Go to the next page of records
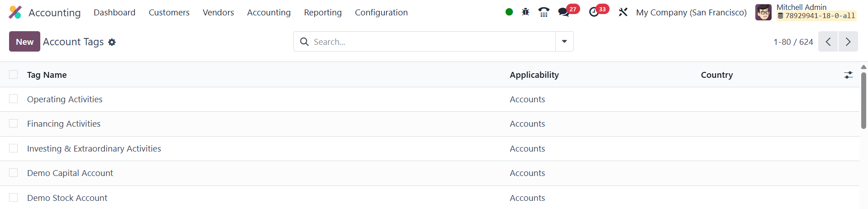Viewport: 868px width, 209px height. 848,42
